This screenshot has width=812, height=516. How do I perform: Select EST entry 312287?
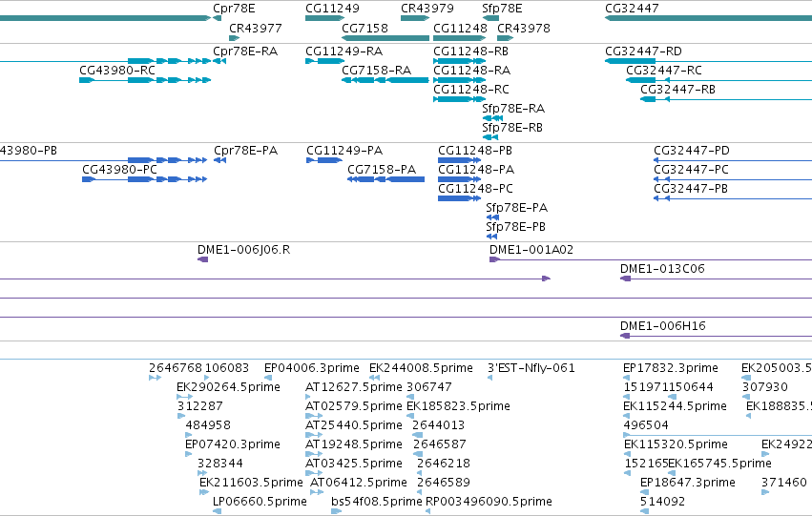pyautogui.click(x=199, y=406)
